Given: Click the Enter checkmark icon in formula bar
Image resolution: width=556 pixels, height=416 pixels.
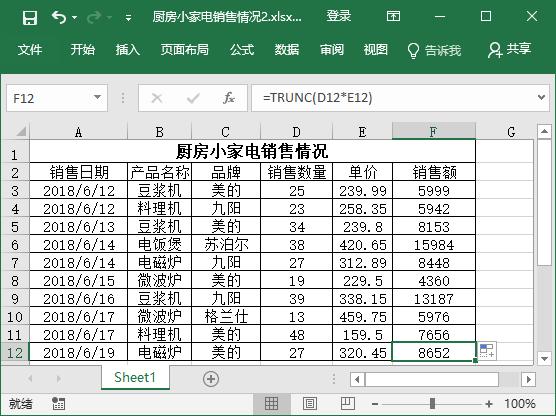Looking at the screenshot, I should 193,98.
